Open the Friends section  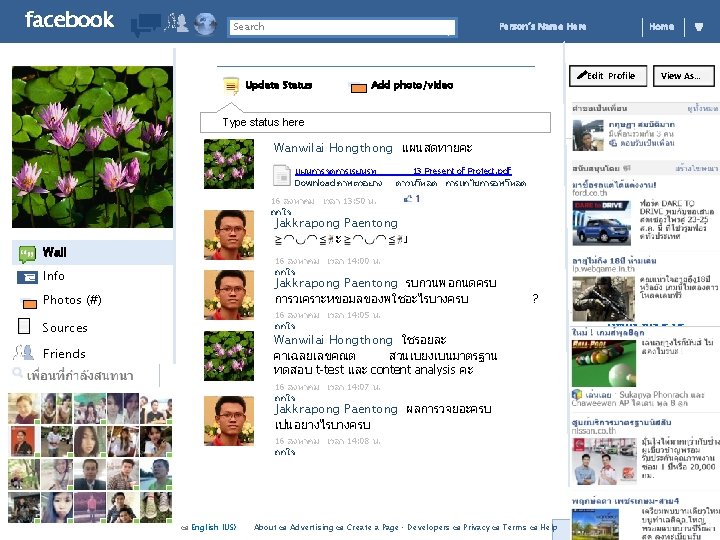[64, 354]
